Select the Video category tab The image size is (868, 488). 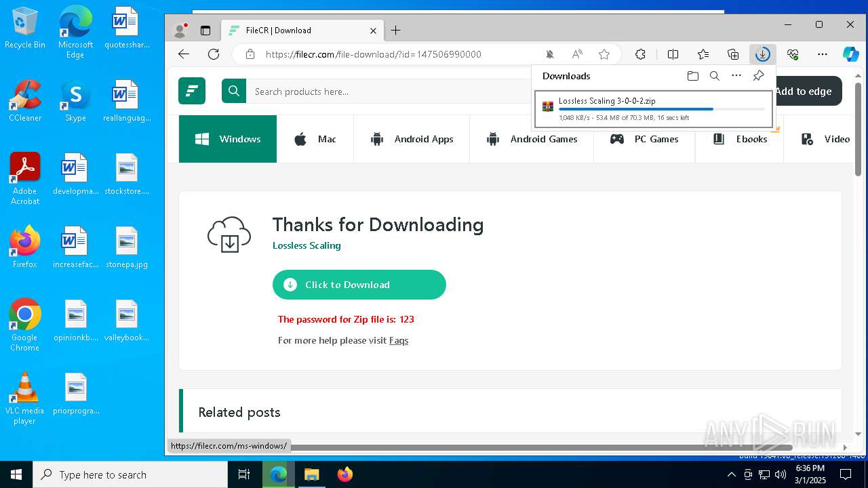tap(825, 139)
